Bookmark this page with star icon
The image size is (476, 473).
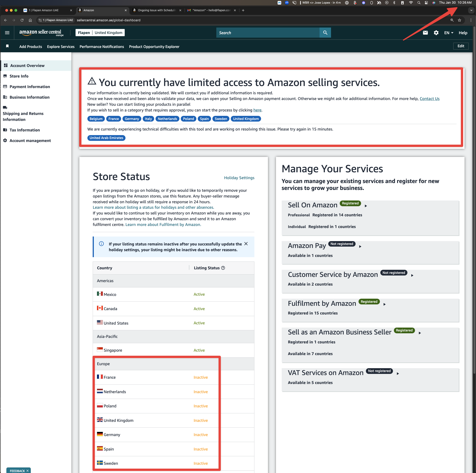(x=459, y=20)
